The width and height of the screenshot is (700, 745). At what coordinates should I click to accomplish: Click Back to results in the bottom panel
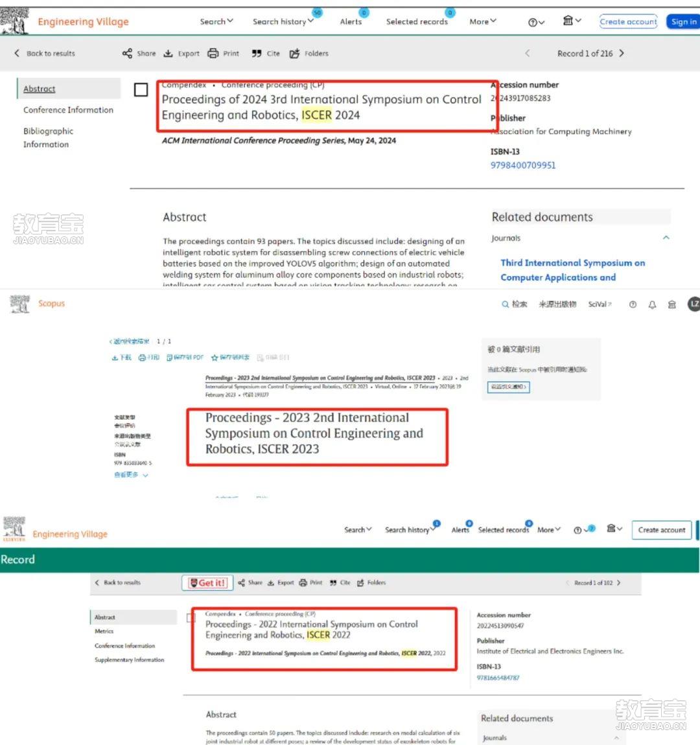point(117,582)
